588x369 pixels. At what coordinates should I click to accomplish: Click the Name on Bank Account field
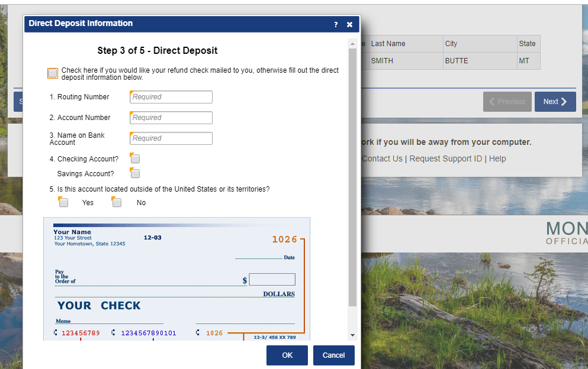pos(171,138)
